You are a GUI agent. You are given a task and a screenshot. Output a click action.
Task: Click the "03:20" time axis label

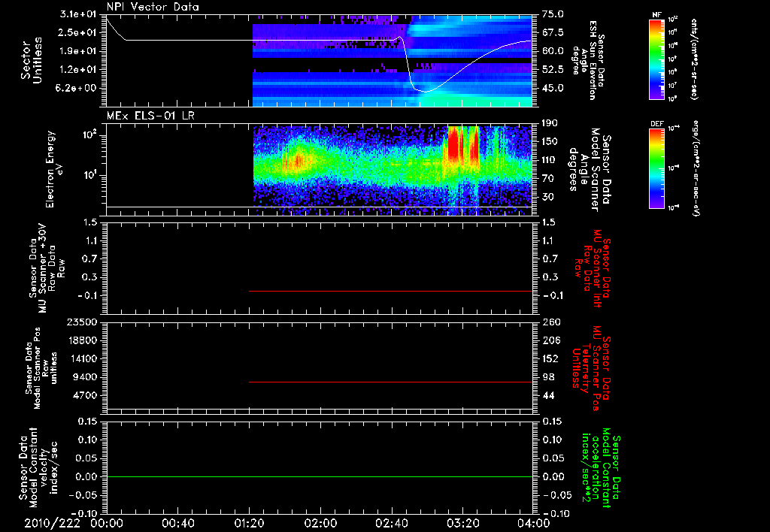[463, 523]
